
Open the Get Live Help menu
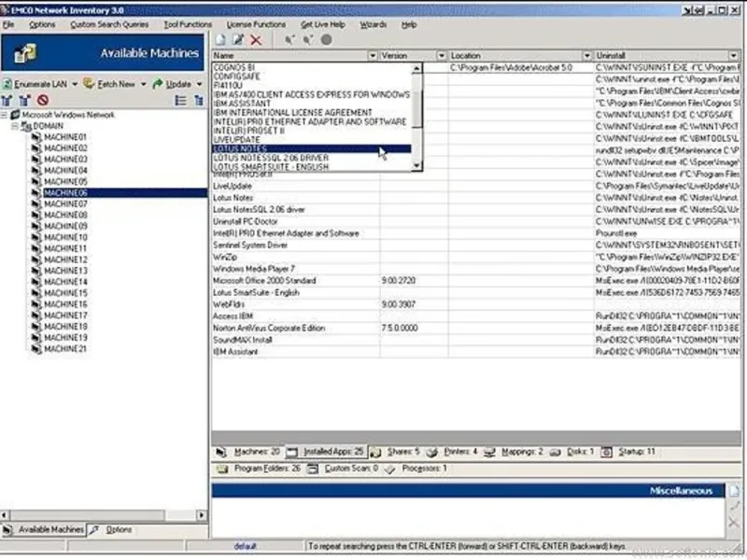pos(322,24)
